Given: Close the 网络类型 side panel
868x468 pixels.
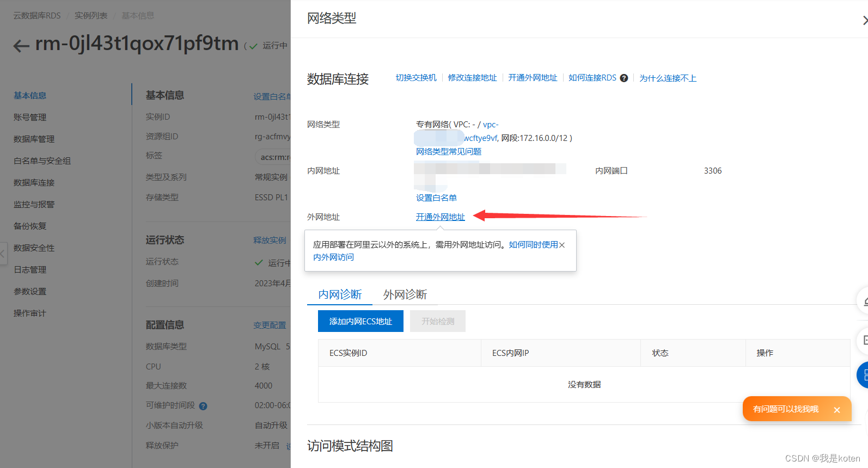Looking at the screenshot, I should tap(864, 20).
